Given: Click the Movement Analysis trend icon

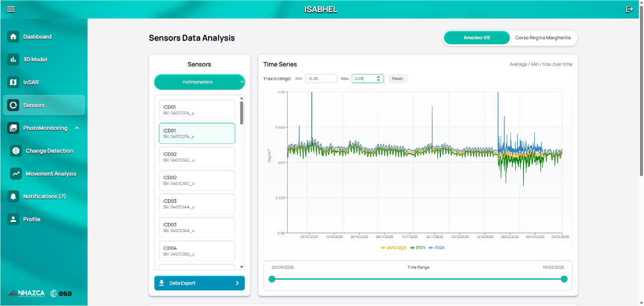Looking at the screenshot, I should point(16,174).
